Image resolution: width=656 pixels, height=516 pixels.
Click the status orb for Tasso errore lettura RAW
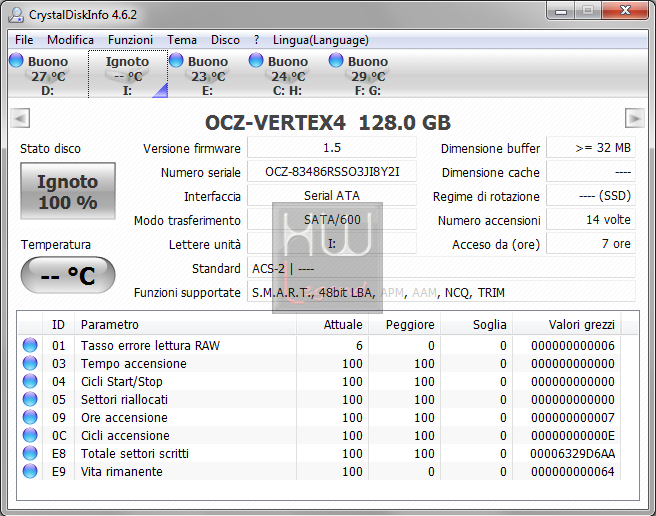30,345
